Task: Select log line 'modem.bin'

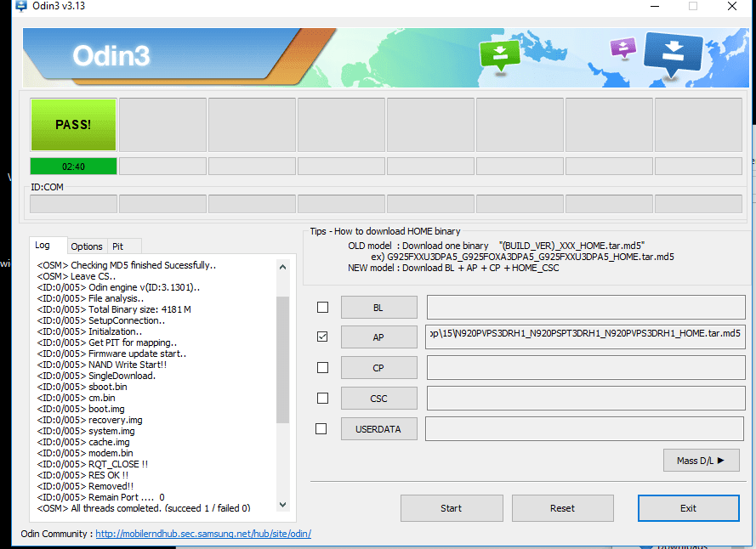Action: 85,453
